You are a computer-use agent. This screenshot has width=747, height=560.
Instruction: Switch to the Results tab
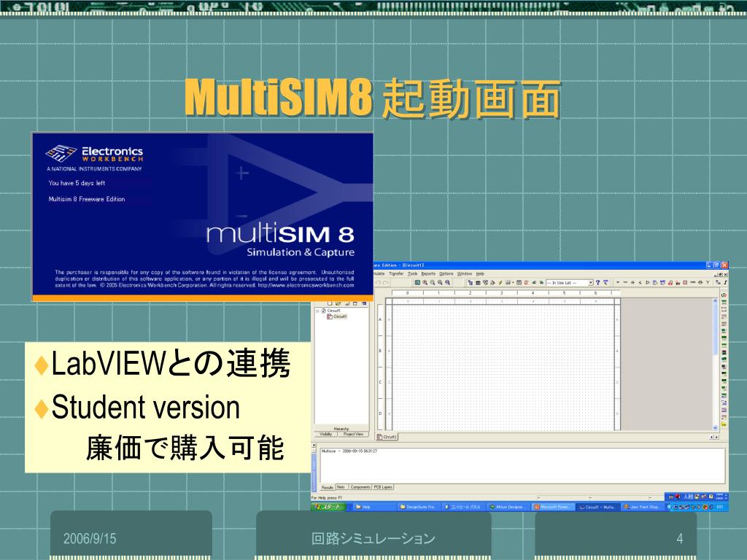[328, 487]
